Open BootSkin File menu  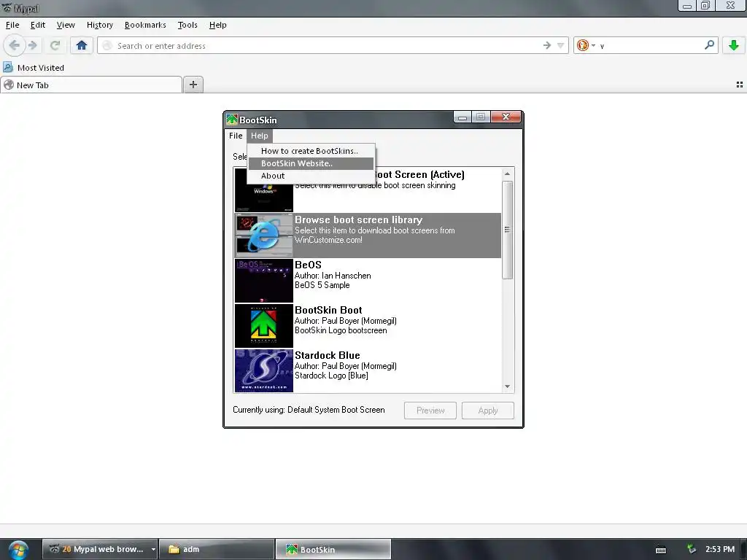[x=236, y=136]
